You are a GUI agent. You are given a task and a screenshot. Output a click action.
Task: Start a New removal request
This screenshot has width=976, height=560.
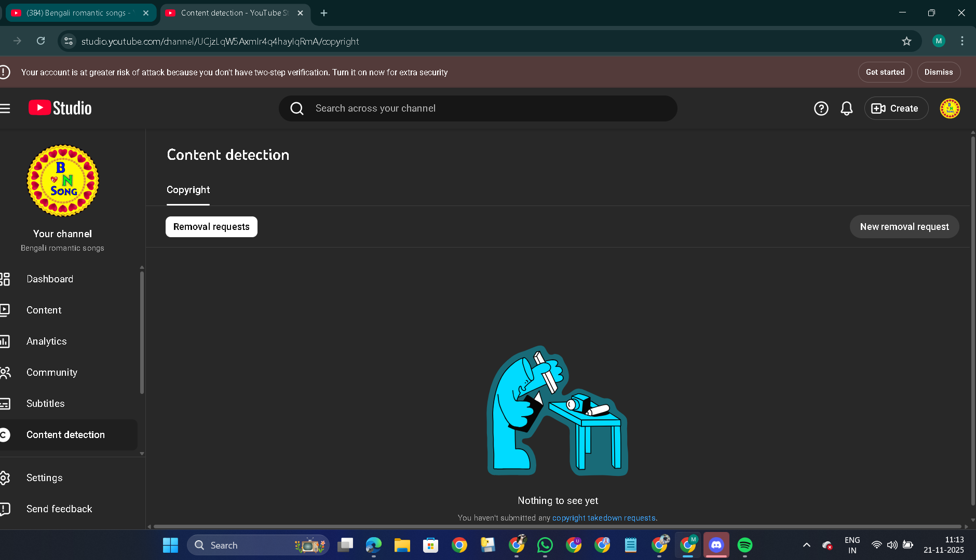(x=904, y=227)
